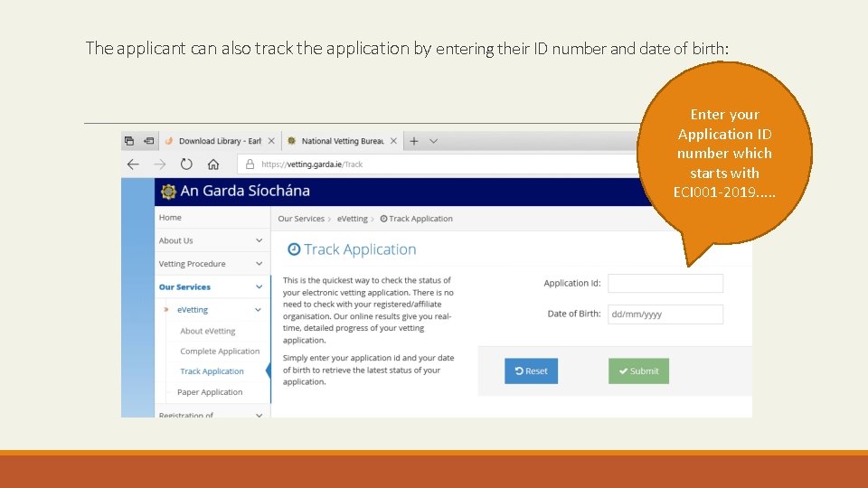Open Complete Application link
868x488 pixels.
[220, 352]
